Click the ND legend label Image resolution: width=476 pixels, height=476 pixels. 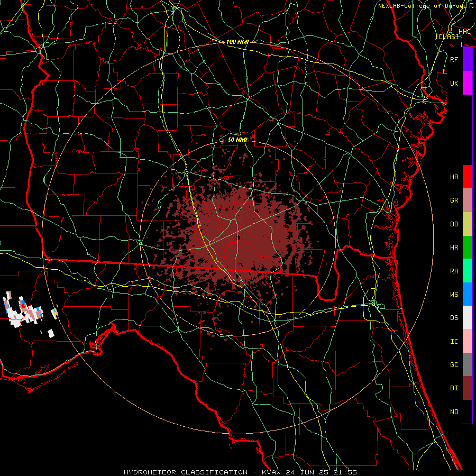[x=454, y=412]
